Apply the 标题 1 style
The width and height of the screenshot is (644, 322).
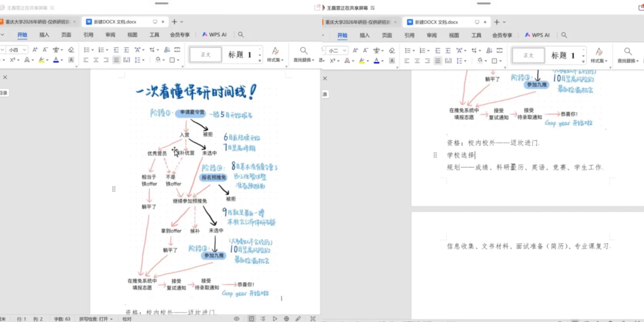pos(239,54)
